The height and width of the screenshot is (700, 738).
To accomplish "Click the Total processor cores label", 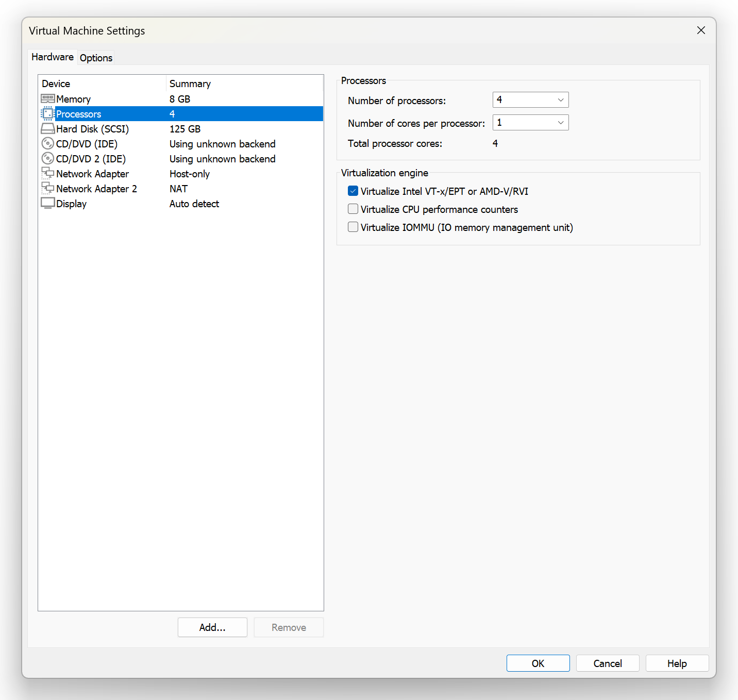I will 395,143.
